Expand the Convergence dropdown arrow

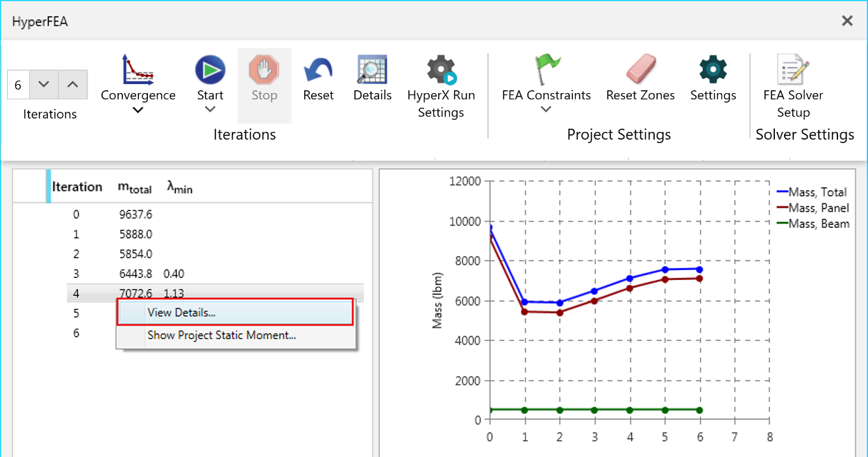pos(138,110)
